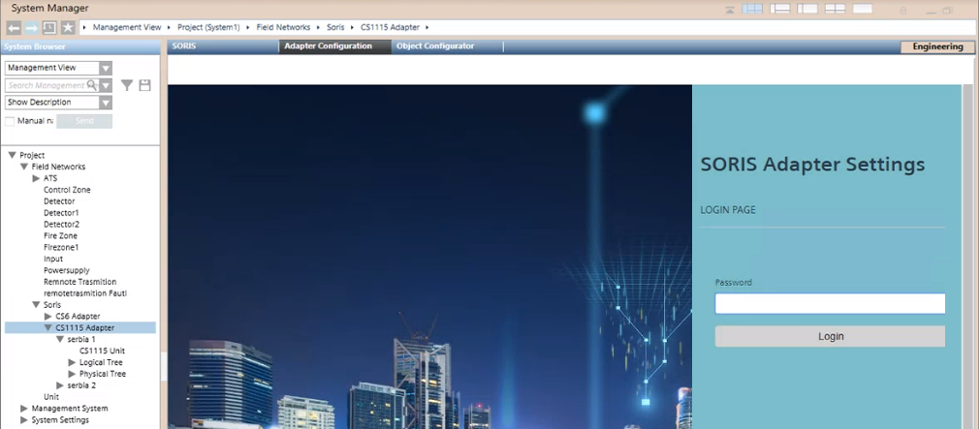Select the single-pane layout icon
The width and height of the screenshot is (980, 429).
(863, 9)
